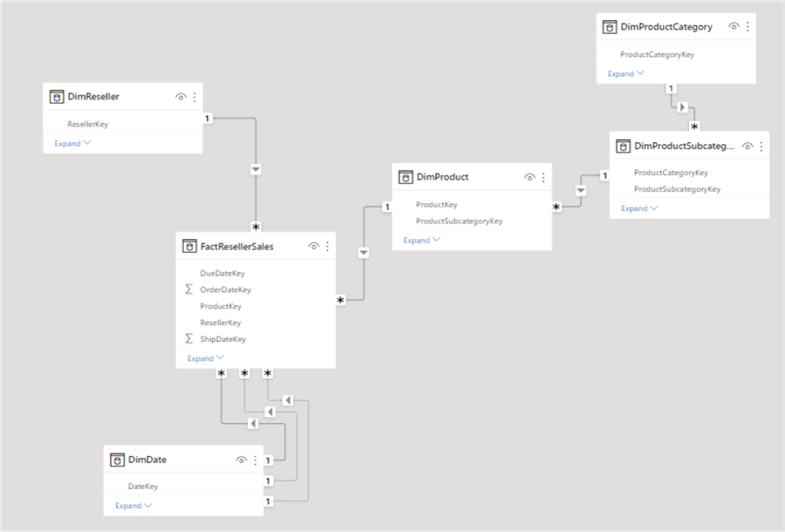Open DimProduct more options menu
This screenshot has height=532, width=785.
click(543, 177)
